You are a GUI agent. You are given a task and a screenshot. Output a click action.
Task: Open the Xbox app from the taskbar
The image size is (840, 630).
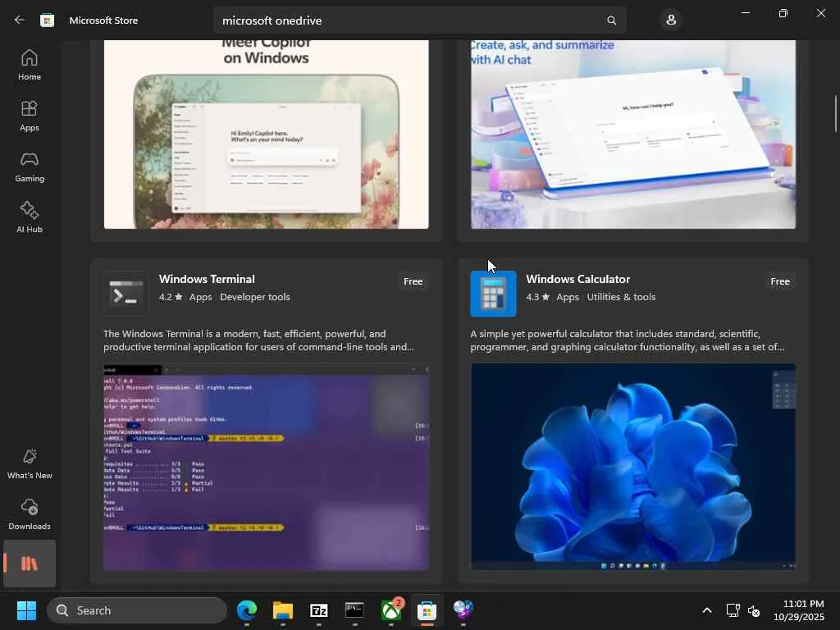click(391, 610)
